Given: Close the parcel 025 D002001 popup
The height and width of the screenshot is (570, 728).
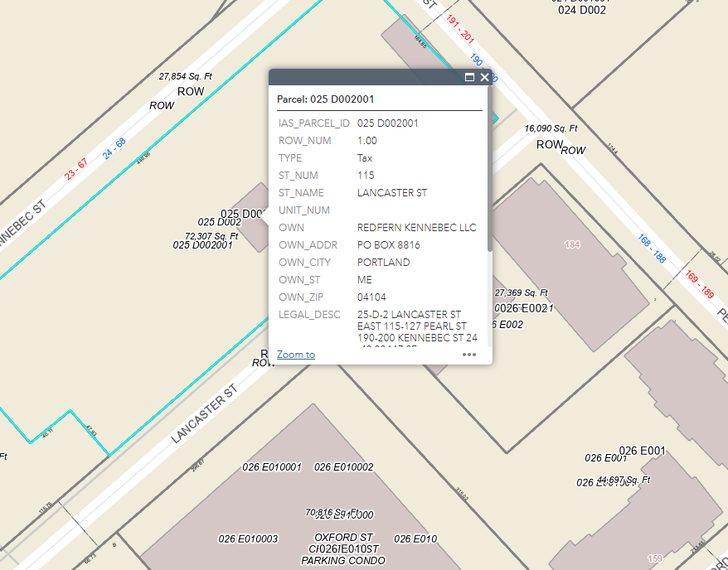Looking at the screenshot, I should [x=484, y=77].
